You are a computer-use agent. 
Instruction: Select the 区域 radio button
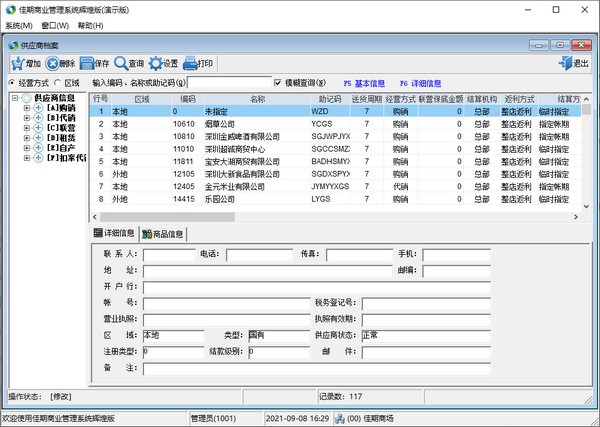(58, 83)
